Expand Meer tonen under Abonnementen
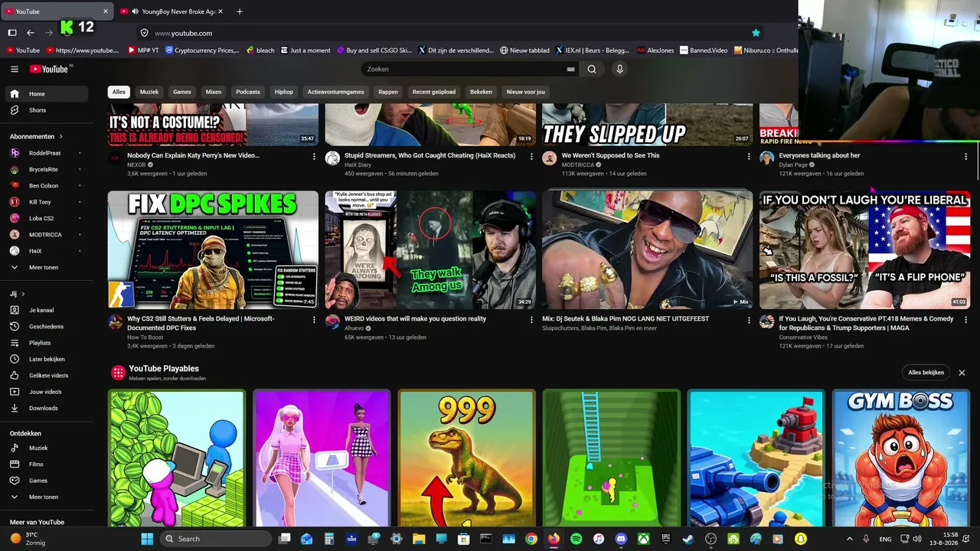 point(48,267)
